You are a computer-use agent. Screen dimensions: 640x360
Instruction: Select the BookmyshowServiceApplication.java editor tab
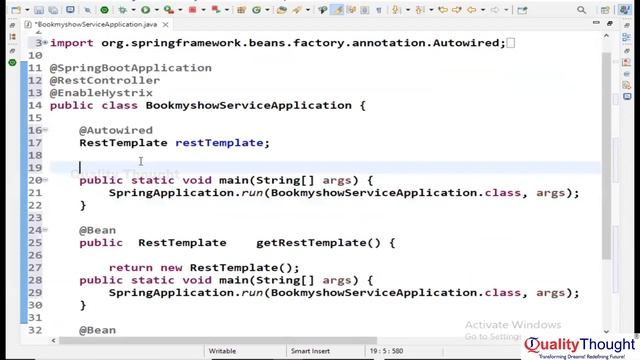(x=96, y=24)
